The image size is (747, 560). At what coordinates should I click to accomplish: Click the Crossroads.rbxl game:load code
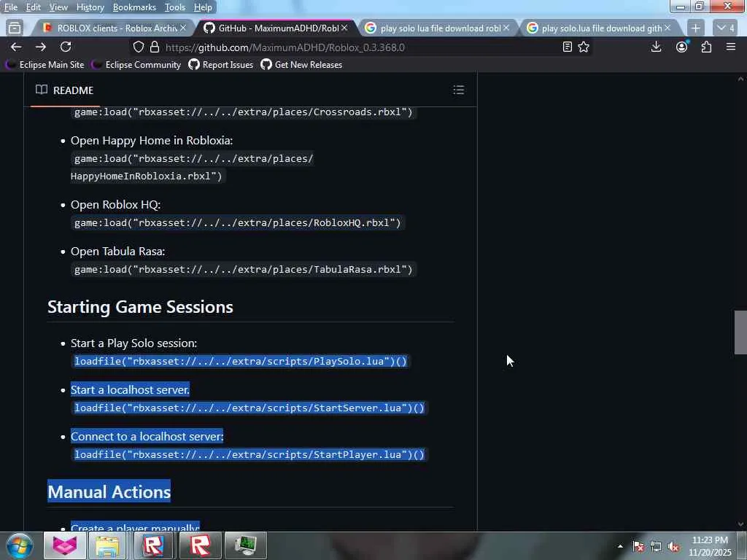click(x=244, y=112)
